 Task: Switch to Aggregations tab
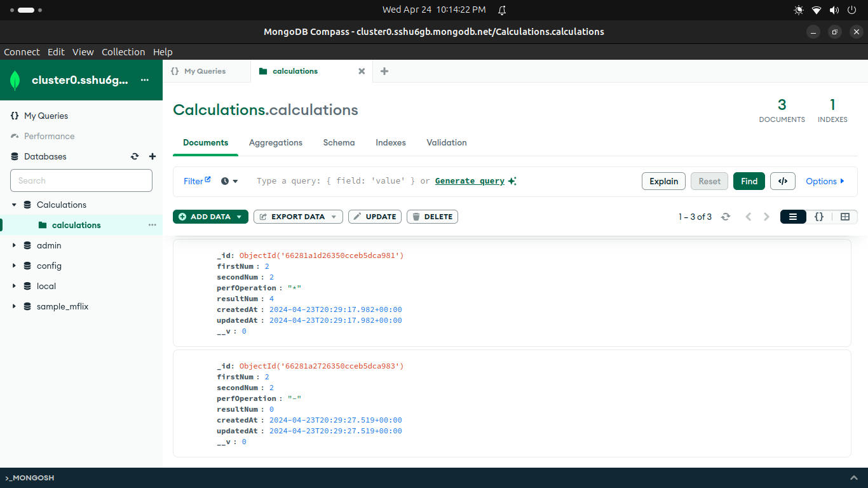point(276,142)
